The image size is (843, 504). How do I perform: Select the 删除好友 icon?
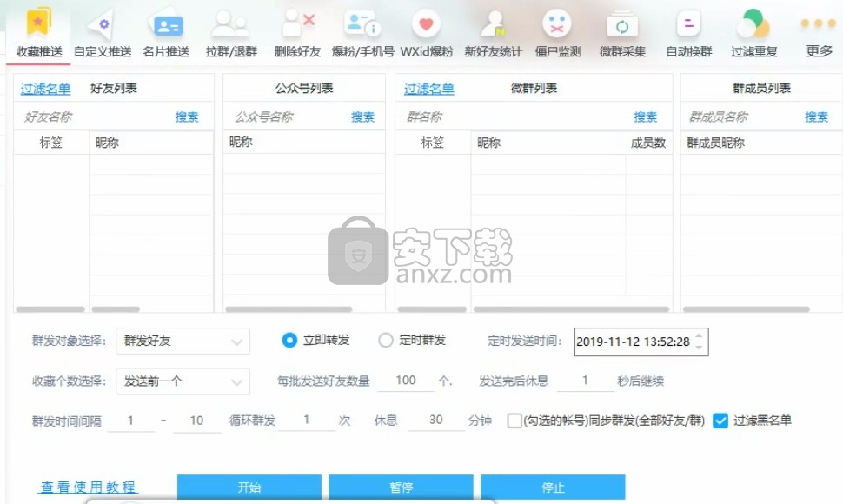[x=297, y=23]
